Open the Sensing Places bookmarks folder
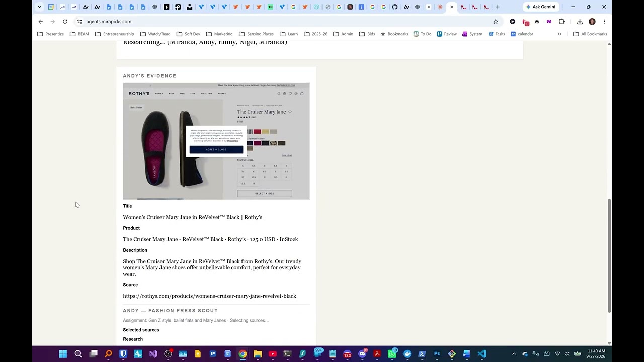The height and width of the screenshot is (362, 644). 256,34
